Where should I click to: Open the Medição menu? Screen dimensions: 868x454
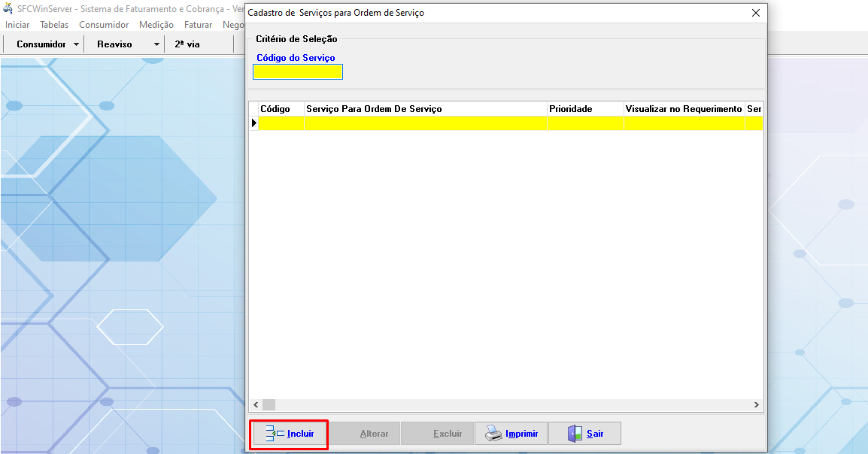point(156,25)
